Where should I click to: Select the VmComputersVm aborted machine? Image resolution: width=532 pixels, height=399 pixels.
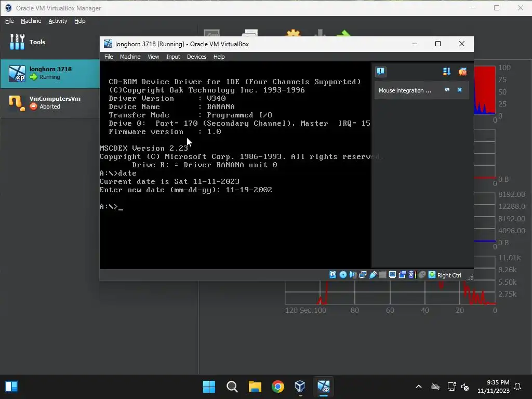coord(49,103)
